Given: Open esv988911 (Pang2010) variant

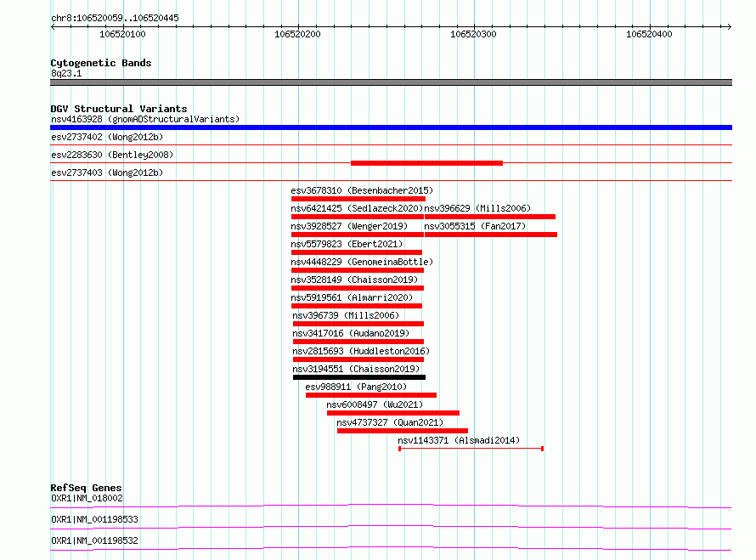Looking at the screenshot, I should (x=356, y=387).
